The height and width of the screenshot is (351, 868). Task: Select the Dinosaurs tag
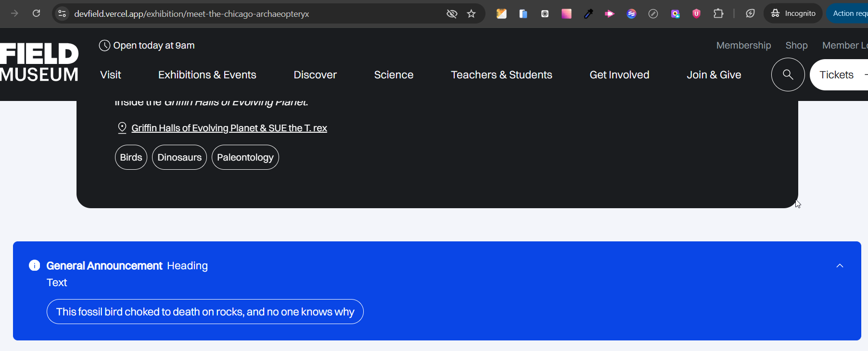179,157
